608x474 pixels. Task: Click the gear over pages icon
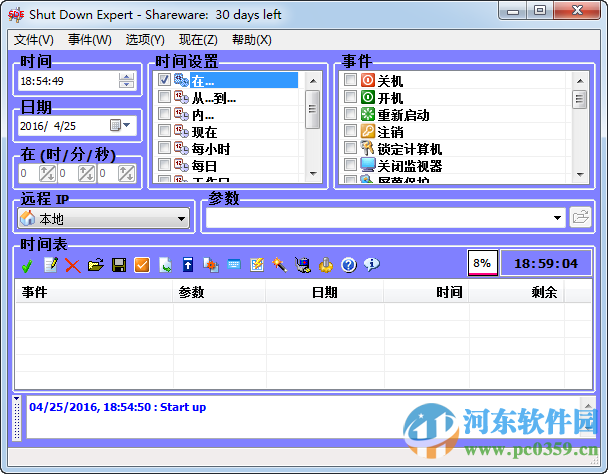pyautogui.click(x=211, y=265)
